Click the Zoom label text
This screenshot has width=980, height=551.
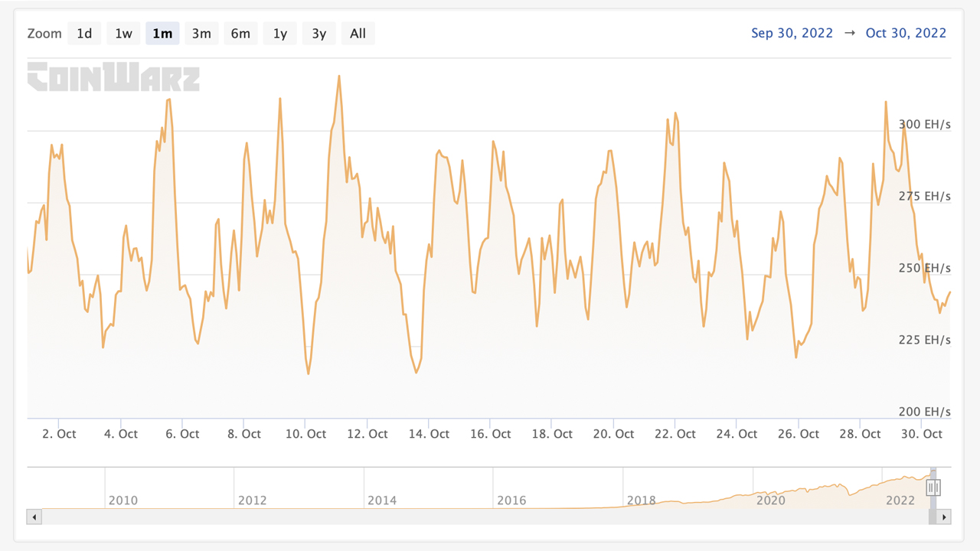tap(44, 34)
